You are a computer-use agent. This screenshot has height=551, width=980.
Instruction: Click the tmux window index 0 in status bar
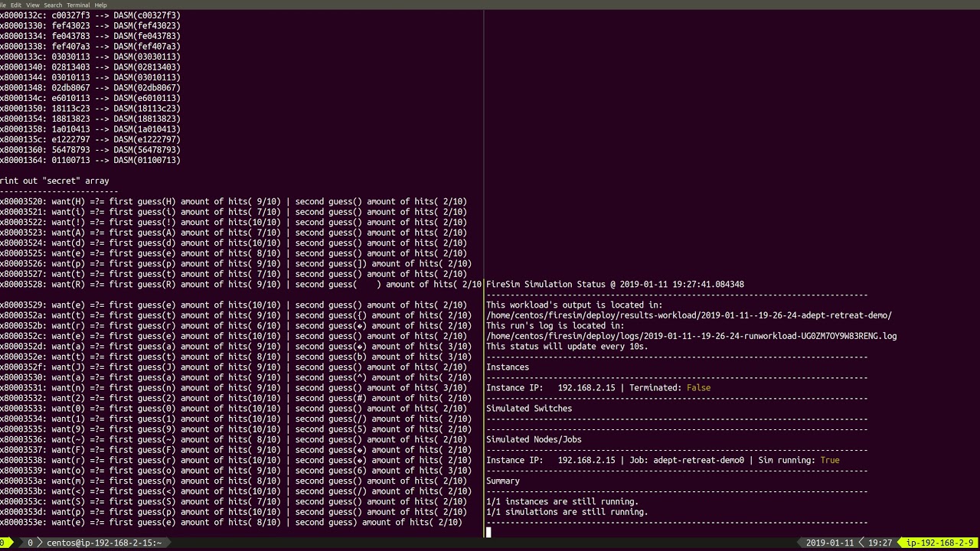coord(31,543)
